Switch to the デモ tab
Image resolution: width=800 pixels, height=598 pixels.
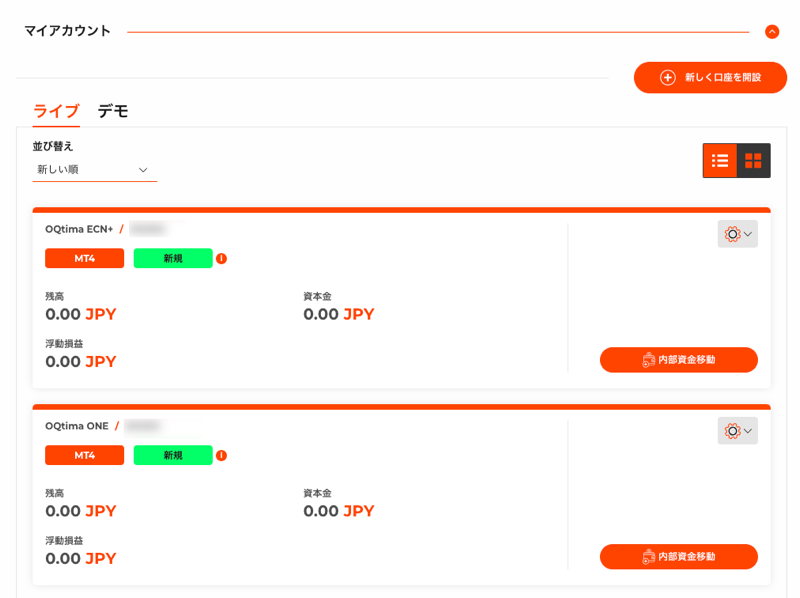pyautogui.click(x=113, y=111)
